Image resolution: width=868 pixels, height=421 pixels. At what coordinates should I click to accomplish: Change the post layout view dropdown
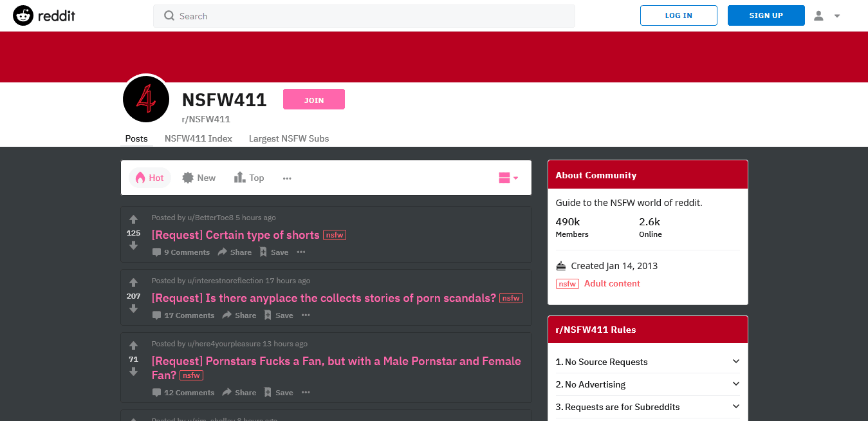pos(508,178)
